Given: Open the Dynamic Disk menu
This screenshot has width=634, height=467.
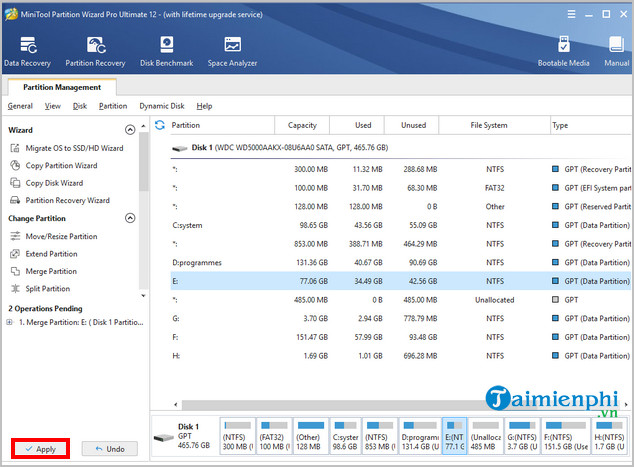Looking at the screenshot, I should [x=162, y=106].
